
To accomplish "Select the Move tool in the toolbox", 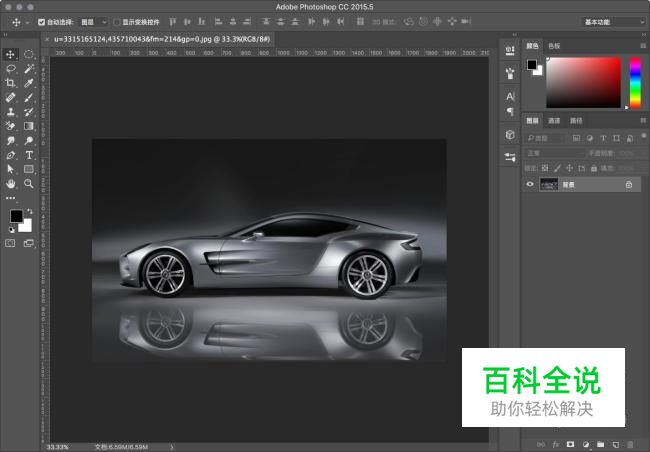I will (11, 54).
